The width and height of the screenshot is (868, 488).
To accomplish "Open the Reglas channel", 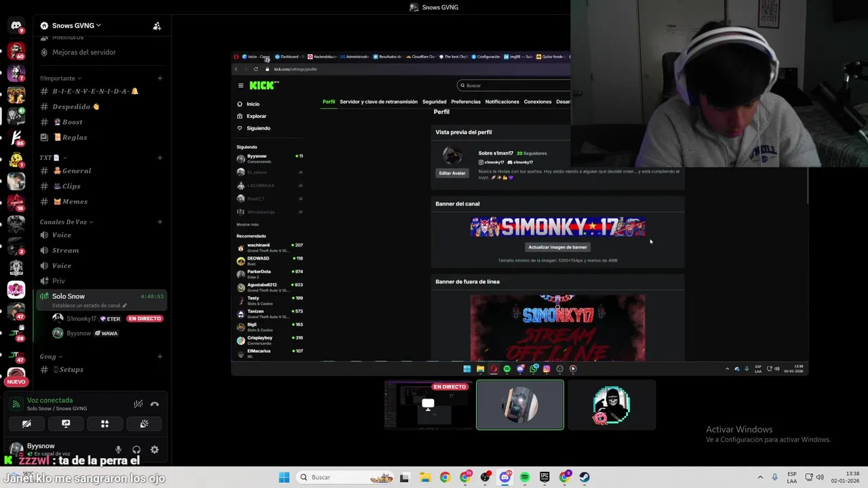I will coord(100,138).
